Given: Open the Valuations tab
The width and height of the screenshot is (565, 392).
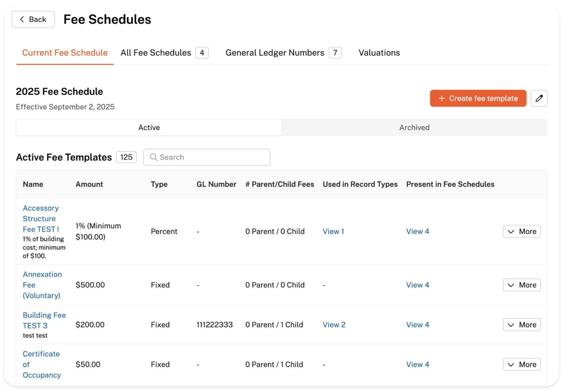Looking at the screenshot, I should coord(379,53).
